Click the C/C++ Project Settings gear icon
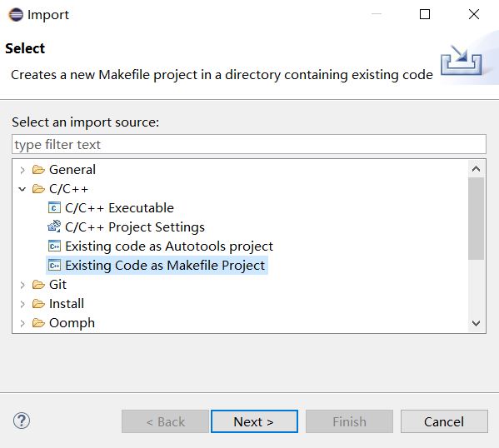The width and height of the screenshot is (499, 448). [54, 226]
